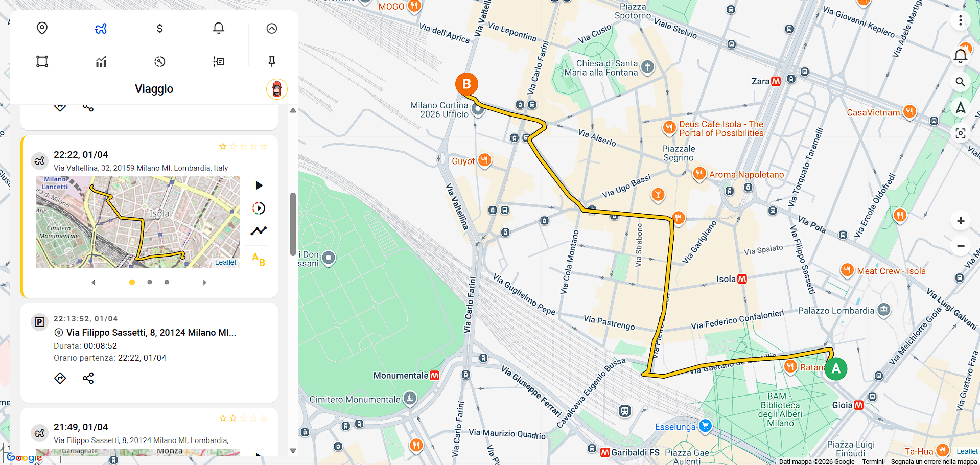Click the red car vehicle icon
The height and width of the screenshot is (465, 980).
[276, 89]
